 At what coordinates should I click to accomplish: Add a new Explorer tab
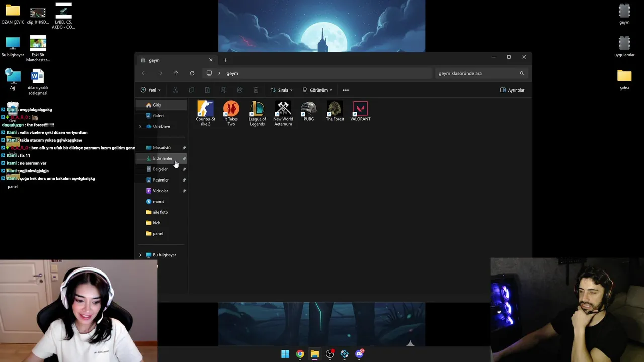click(225, 60)
